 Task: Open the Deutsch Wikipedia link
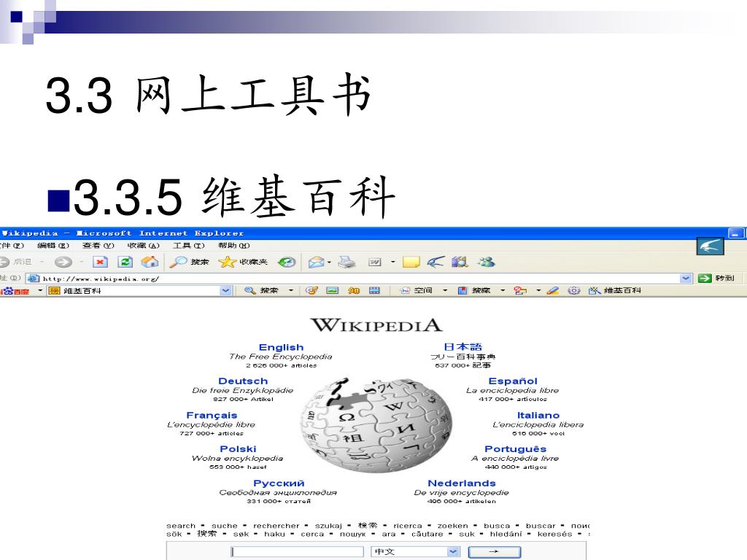click(x=243, y=381)
